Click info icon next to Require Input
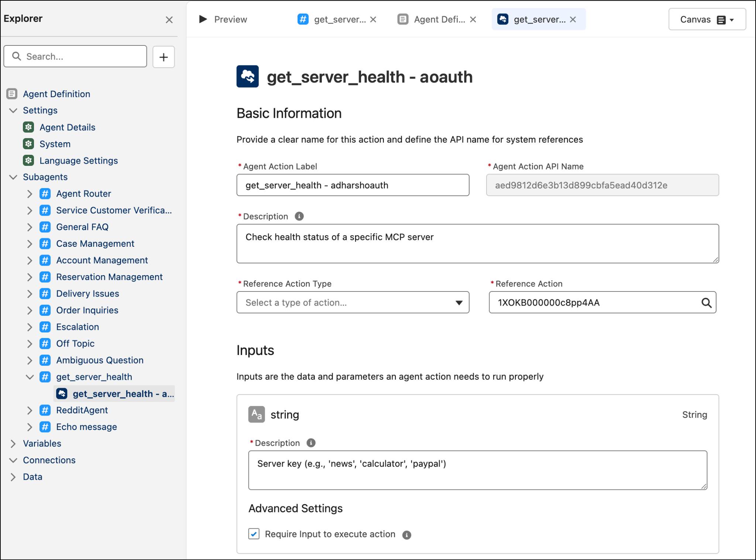Viewport: 756px width, 560px height. coord(406,535)
